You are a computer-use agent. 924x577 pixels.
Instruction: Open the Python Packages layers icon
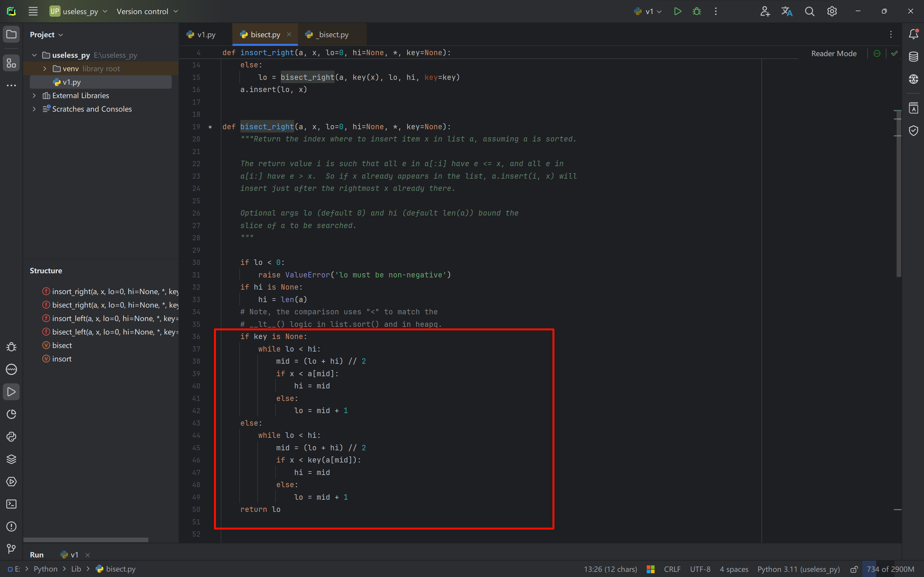[12, 459]
